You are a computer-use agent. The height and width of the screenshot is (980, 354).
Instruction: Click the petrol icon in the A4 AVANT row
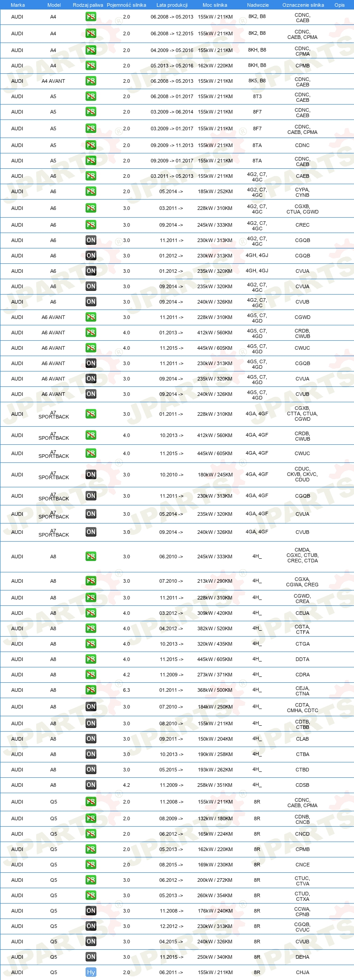pyautogui.click(x=91, y=81)
